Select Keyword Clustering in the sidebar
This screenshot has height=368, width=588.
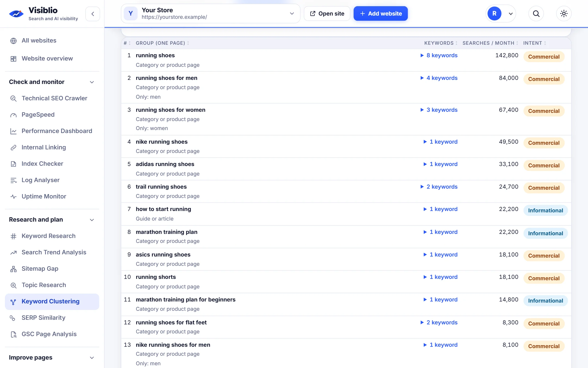pyautogui.click(x=52, y=301)
